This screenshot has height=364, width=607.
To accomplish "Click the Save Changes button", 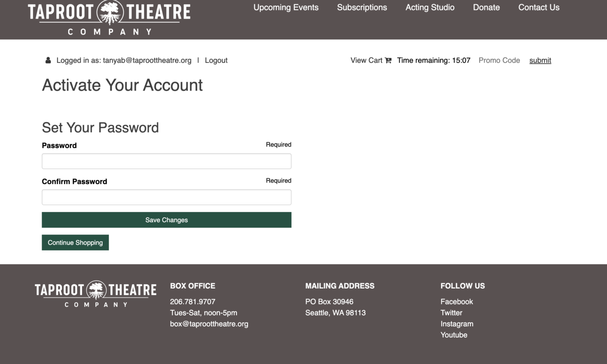I will (x=166, y=220).
